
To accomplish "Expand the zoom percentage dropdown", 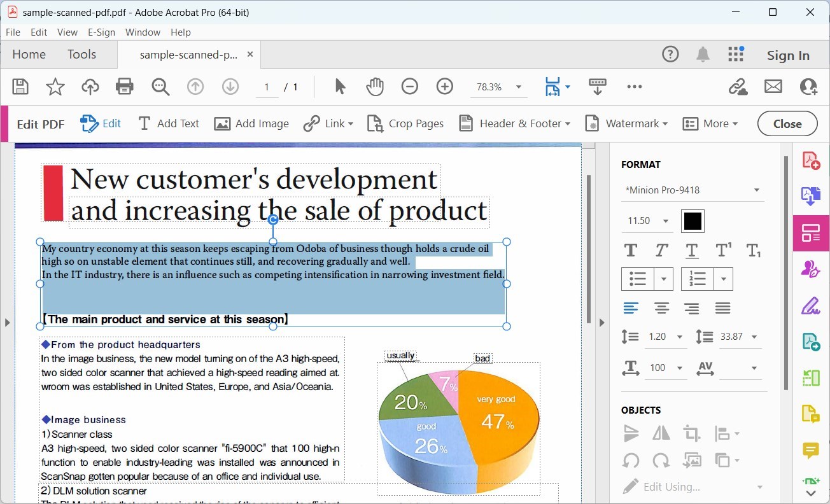I will (x=518, y=87).
